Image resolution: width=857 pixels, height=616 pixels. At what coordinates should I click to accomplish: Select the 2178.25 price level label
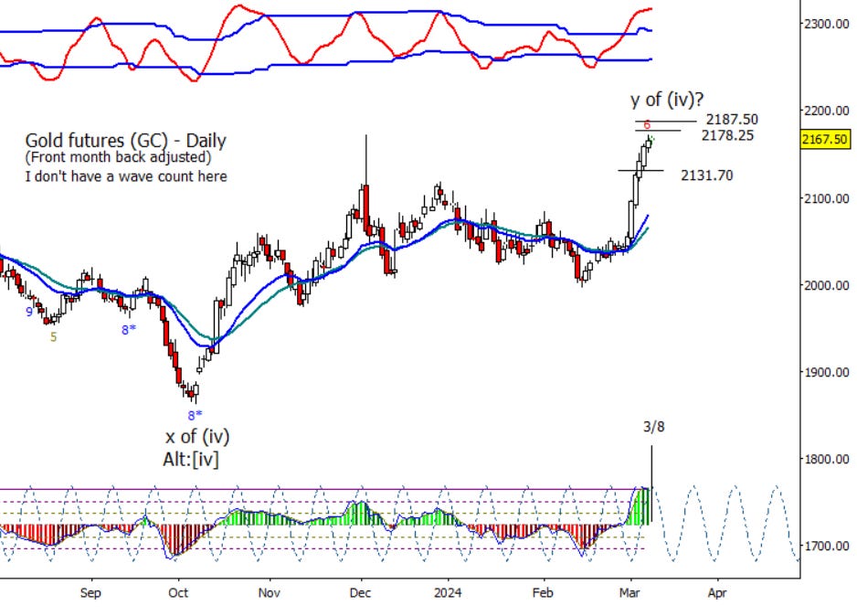[727, 135]
